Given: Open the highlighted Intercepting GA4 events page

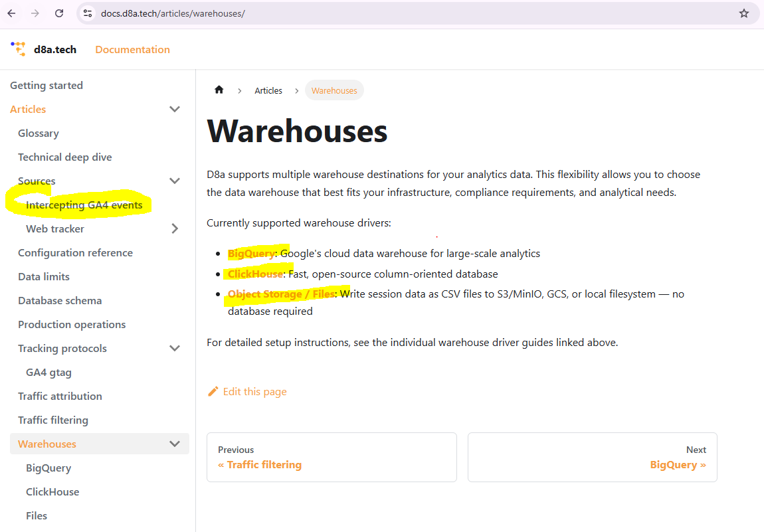Looking at the screenshot, I should (84, 205).
